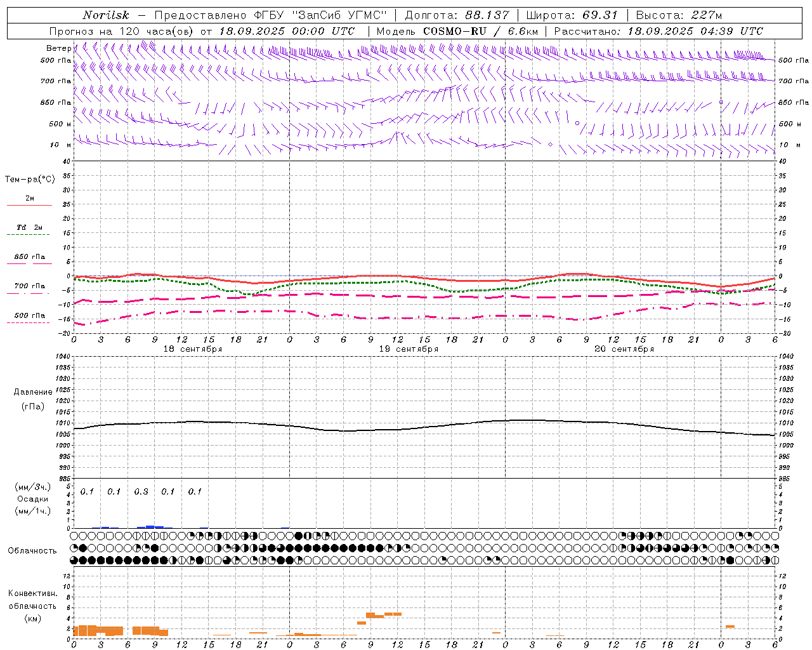This screenshot has width=812, height=650.
Task: Click the Td 2м legend label
Action: click(x=30, y=227)
